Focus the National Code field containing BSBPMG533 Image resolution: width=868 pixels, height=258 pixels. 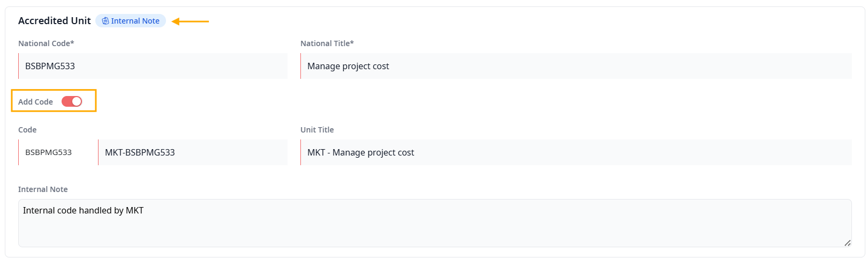[x=153, y=66]
